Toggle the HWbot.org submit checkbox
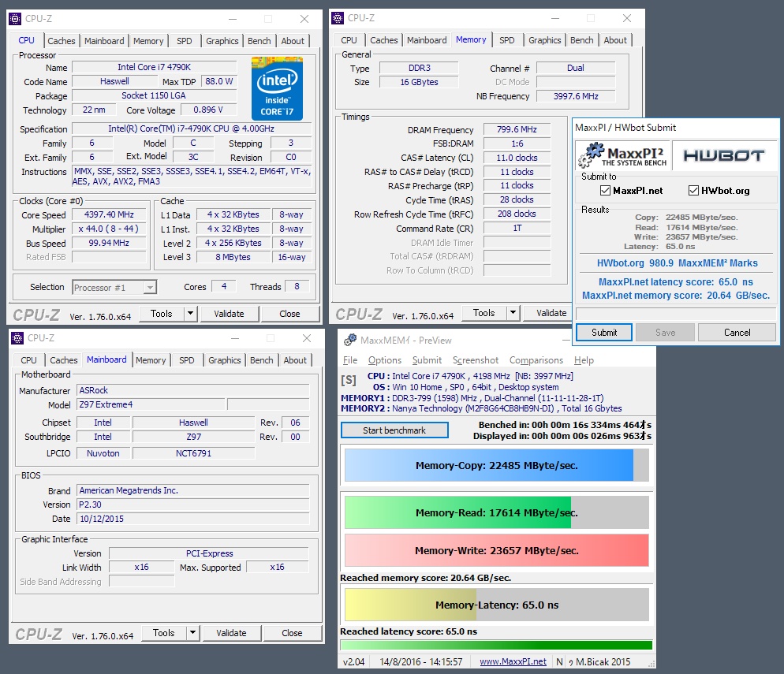 (693, 190)
